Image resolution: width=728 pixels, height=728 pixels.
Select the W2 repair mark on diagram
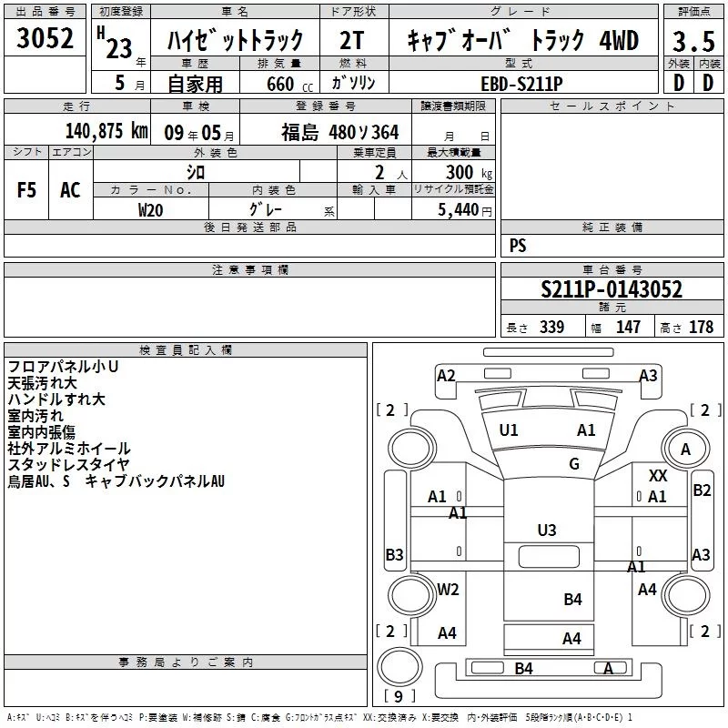447,589
